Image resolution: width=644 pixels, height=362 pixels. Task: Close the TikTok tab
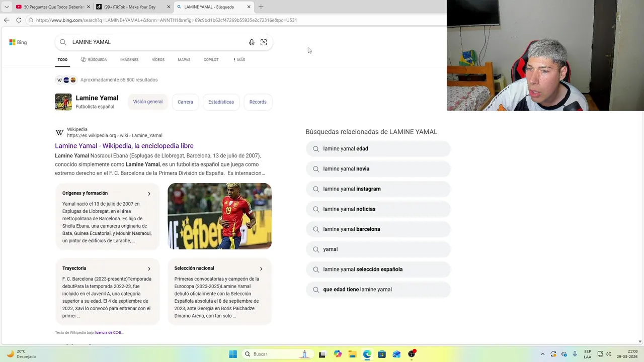click(x=168, y=7)
